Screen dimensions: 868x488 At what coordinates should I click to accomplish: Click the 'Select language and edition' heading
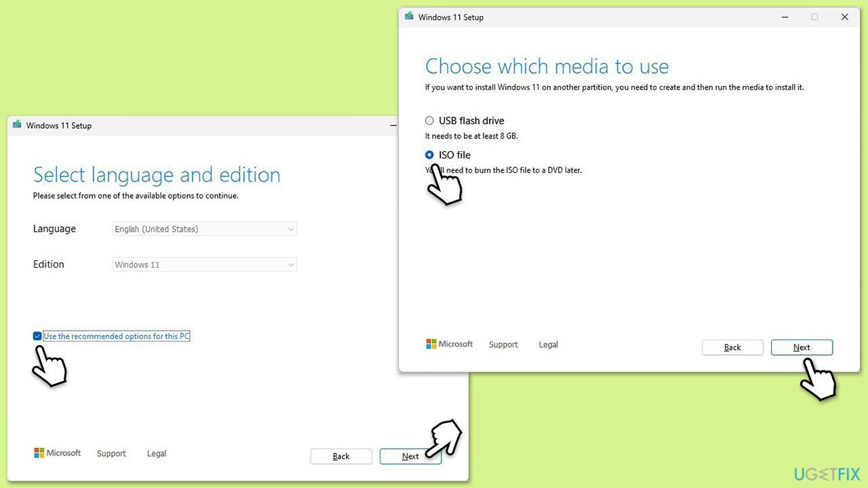click(x=157, y=175)
